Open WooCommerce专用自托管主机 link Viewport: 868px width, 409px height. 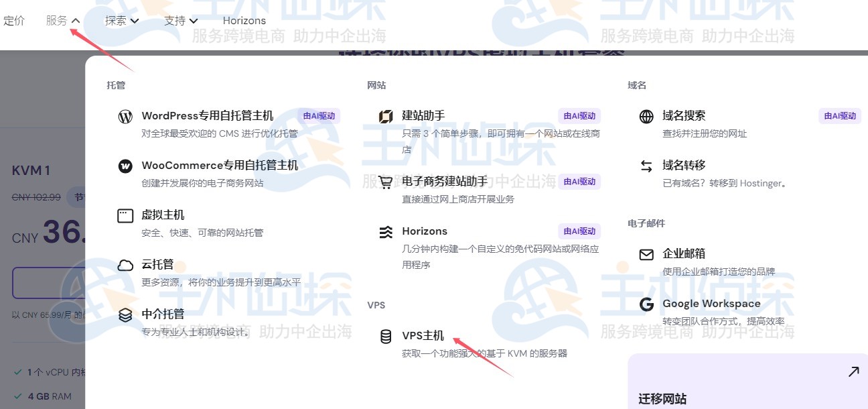(220, 165)
